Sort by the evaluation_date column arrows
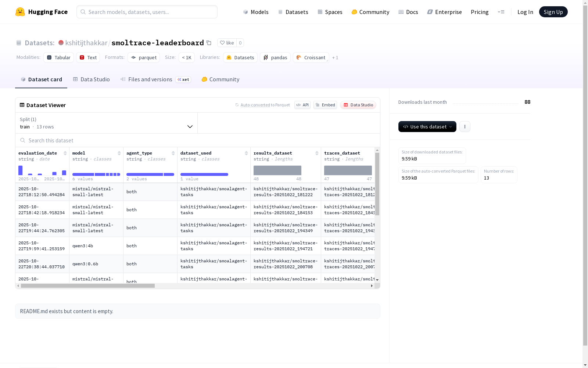This screenshot has height=368, width=588. click(x=65, y=153)
